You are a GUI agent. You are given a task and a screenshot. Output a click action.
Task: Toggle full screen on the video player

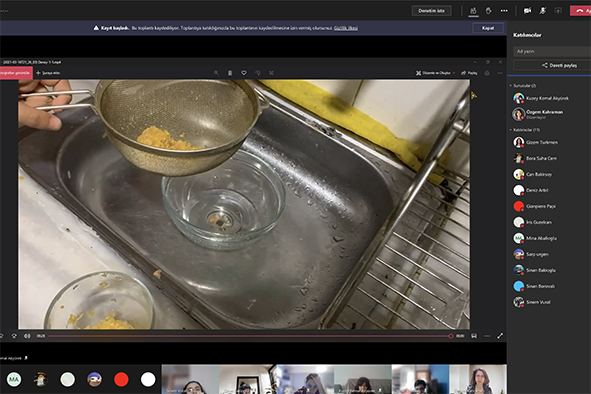[x=500, y=336]
